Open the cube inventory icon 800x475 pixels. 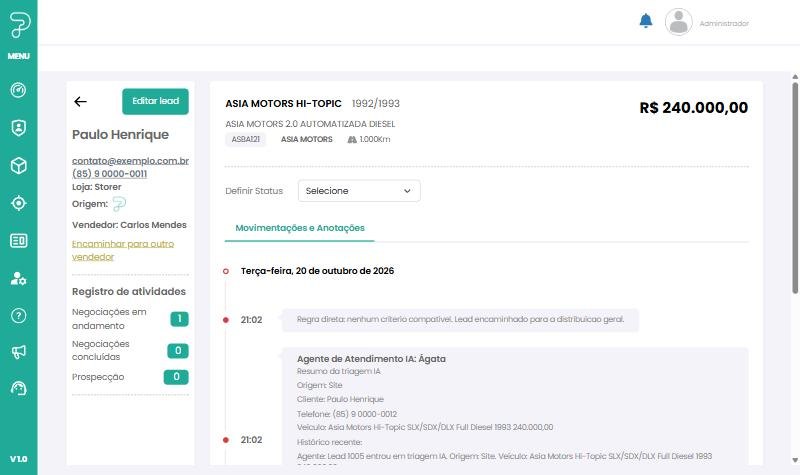coord(18,166)
